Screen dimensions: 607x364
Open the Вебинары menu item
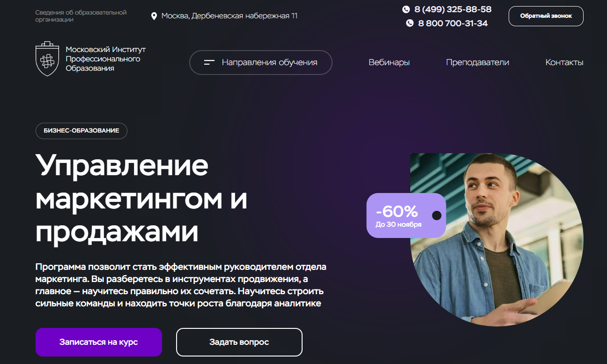[389, 62]
